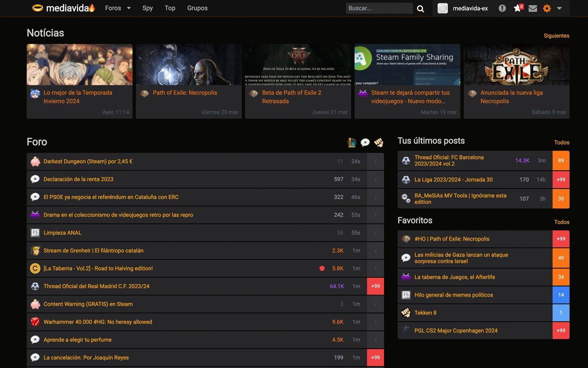Image resolution: width=588 pixels, height=368 pixels.
Task: Click gear icon beside RA_MeSiAs MV Tools
Action: 406,199
